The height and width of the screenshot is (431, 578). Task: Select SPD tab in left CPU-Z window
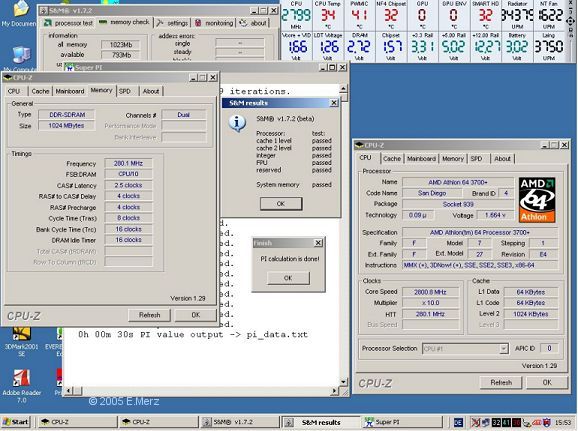(125, 91)
